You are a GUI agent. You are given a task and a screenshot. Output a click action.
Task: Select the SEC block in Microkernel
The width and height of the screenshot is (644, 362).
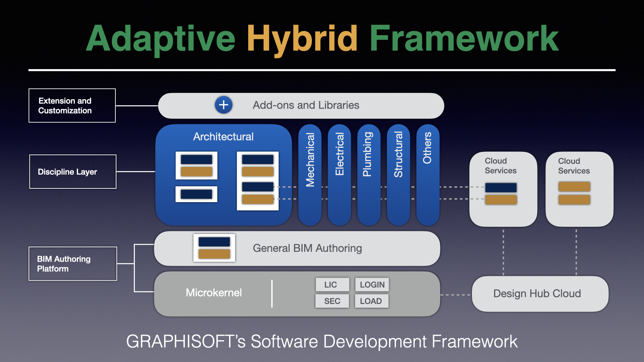[332, 301]
